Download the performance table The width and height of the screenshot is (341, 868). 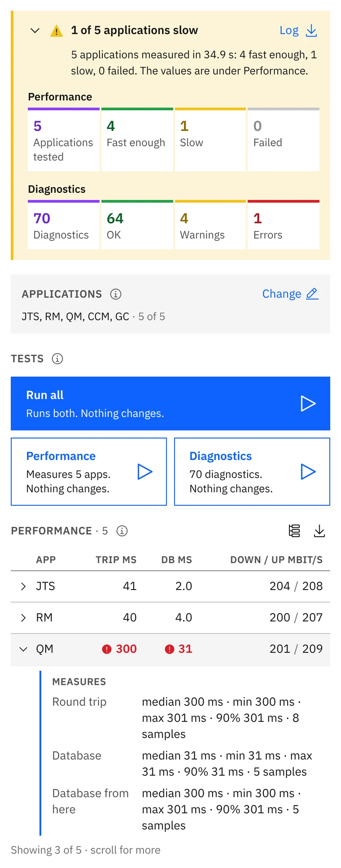pos(319,531)
